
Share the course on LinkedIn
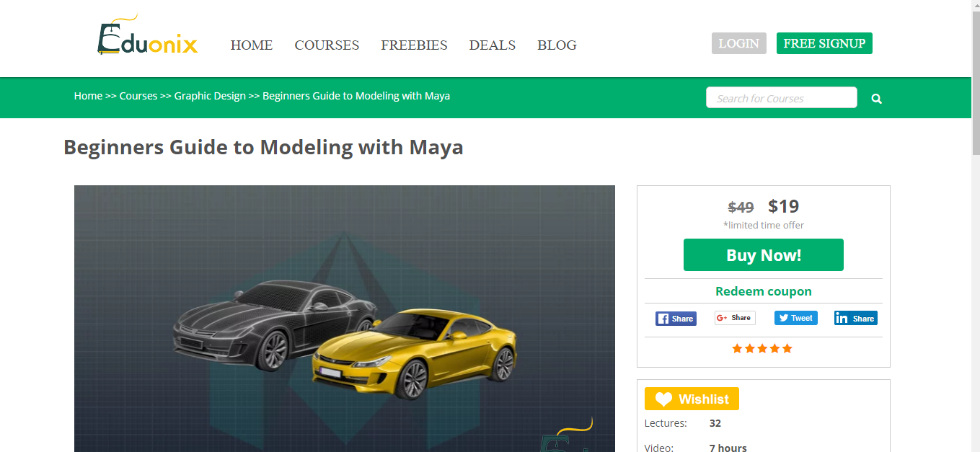pos(856,318)
